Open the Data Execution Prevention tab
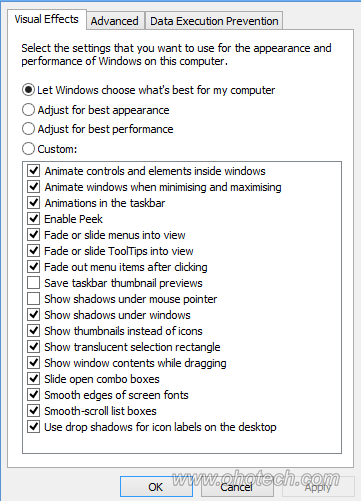The image size is (361, 501). (214, 21)
